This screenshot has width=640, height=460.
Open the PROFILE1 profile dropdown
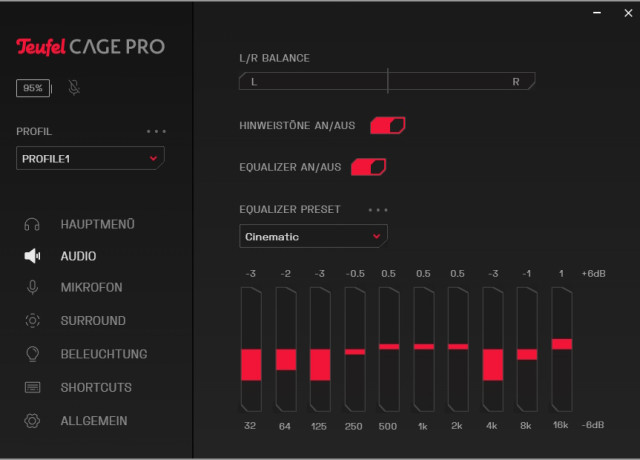(x=90, y=158)
